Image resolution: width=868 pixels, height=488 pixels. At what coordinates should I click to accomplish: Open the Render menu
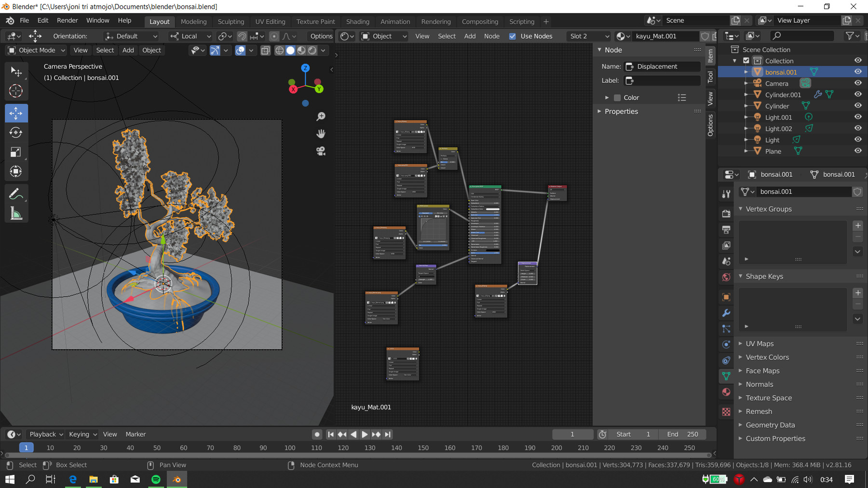(x=67, y=20)
